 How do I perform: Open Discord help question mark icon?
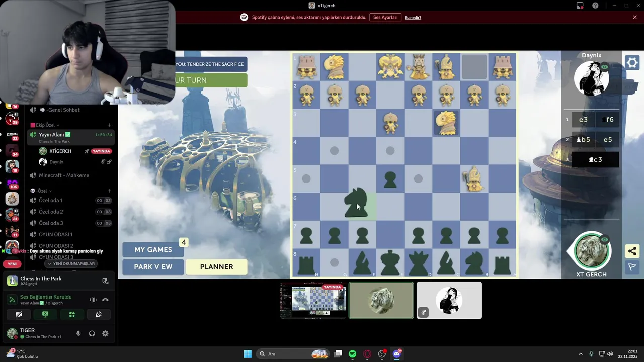tap(595, 6)
